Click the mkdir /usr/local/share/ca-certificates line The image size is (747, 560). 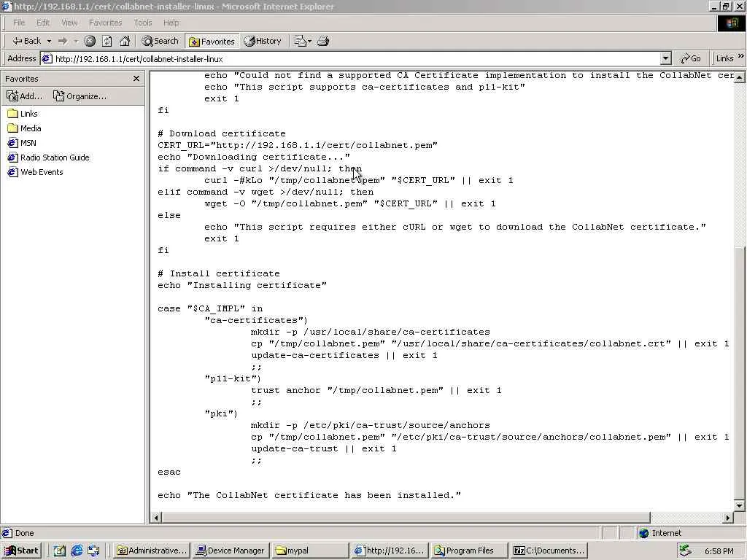370,332
